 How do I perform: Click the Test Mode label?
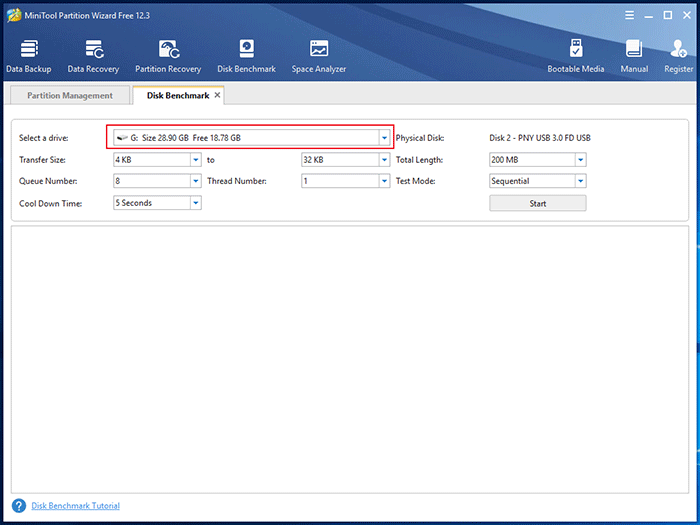(416, 181)
